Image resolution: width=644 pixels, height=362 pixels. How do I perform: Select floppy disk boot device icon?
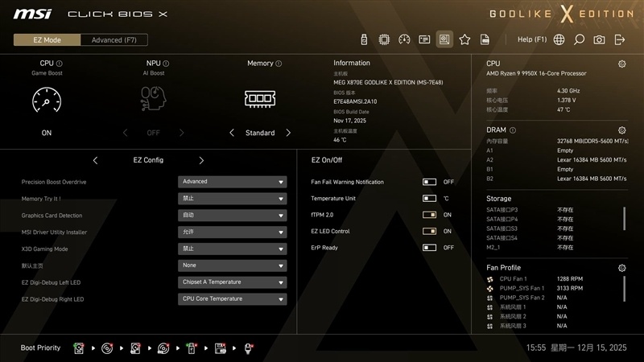tap(220, 348)
